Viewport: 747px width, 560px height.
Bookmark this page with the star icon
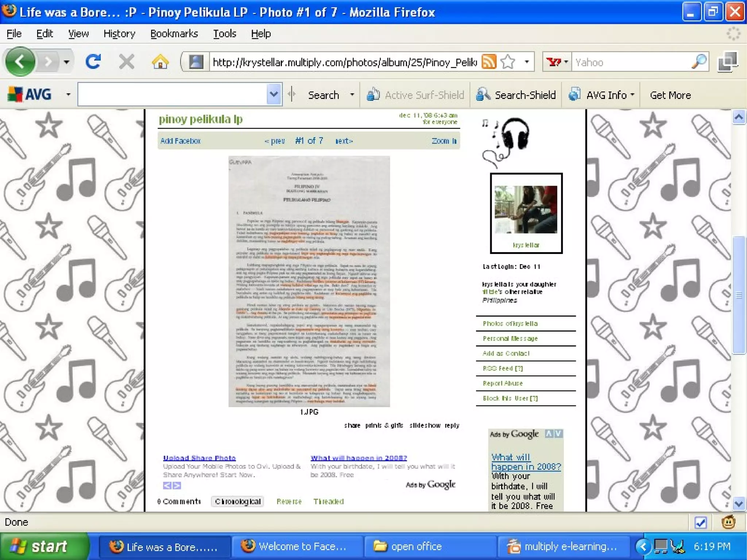[x=508, y=62]
